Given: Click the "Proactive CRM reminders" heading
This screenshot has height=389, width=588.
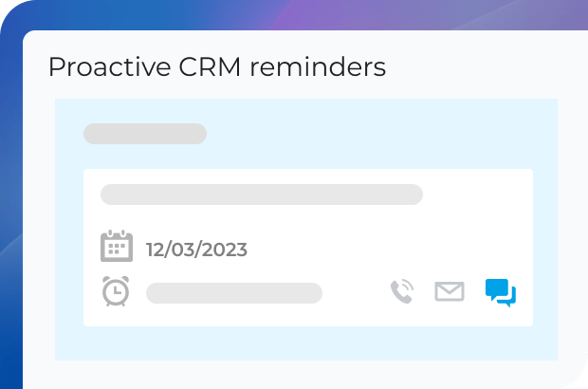Looking at the screenshot, I should (216, 67).
